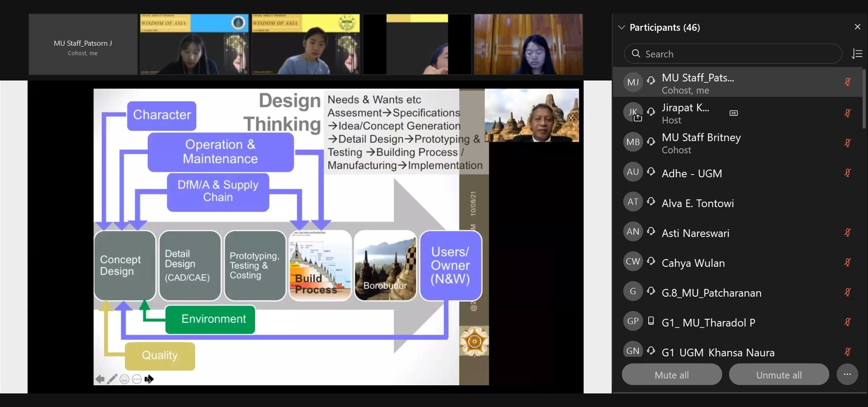868x407 pixels.
Task: Click the Unmute all button
Action: (778, 375)
